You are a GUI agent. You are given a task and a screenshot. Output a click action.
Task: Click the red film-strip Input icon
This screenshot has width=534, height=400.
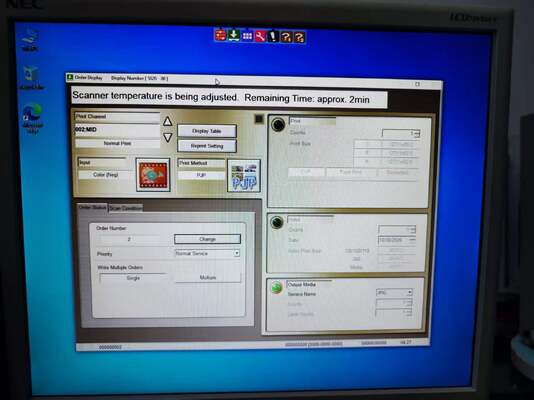click(153, 175)
